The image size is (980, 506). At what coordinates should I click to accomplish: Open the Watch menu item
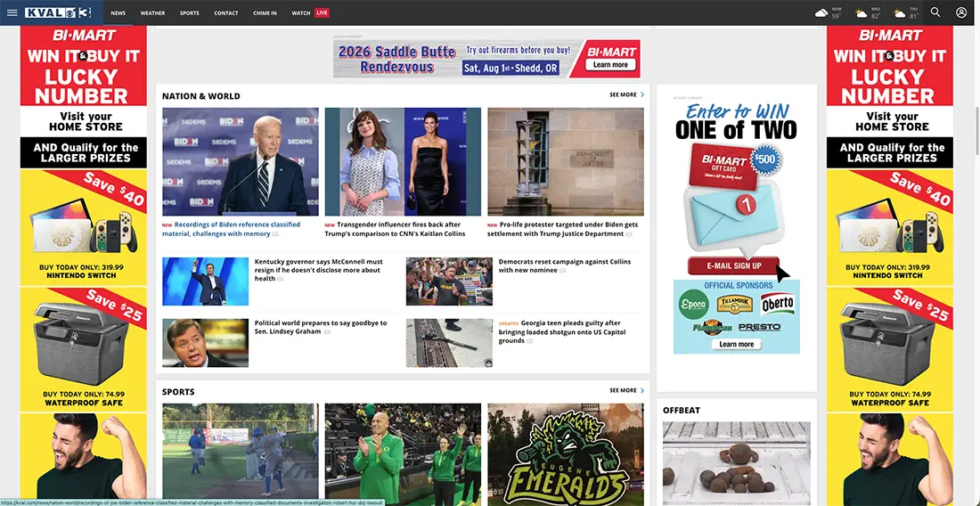pyautogui.click(x=301, y=12)
